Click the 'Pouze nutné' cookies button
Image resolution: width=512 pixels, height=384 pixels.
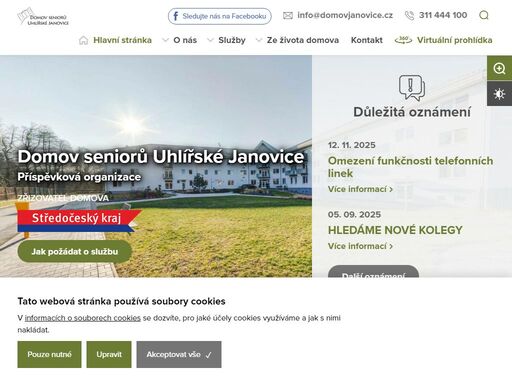(49, 355)
